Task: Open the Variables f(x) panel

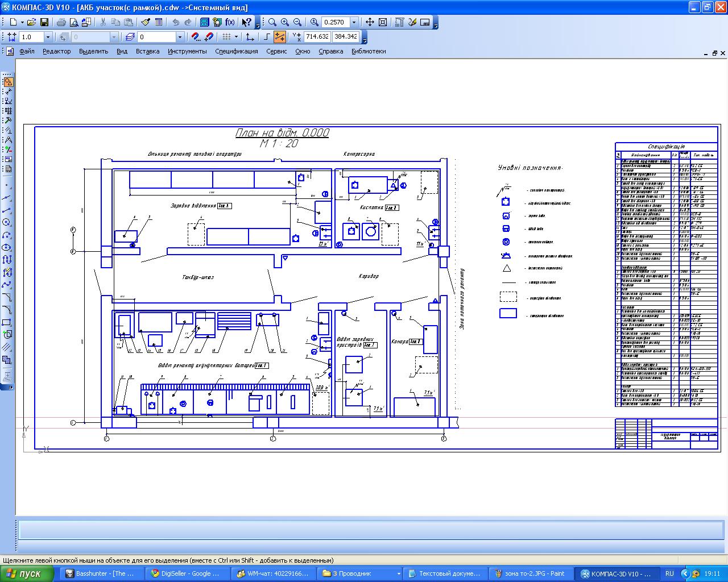Action: pos(230,22)
